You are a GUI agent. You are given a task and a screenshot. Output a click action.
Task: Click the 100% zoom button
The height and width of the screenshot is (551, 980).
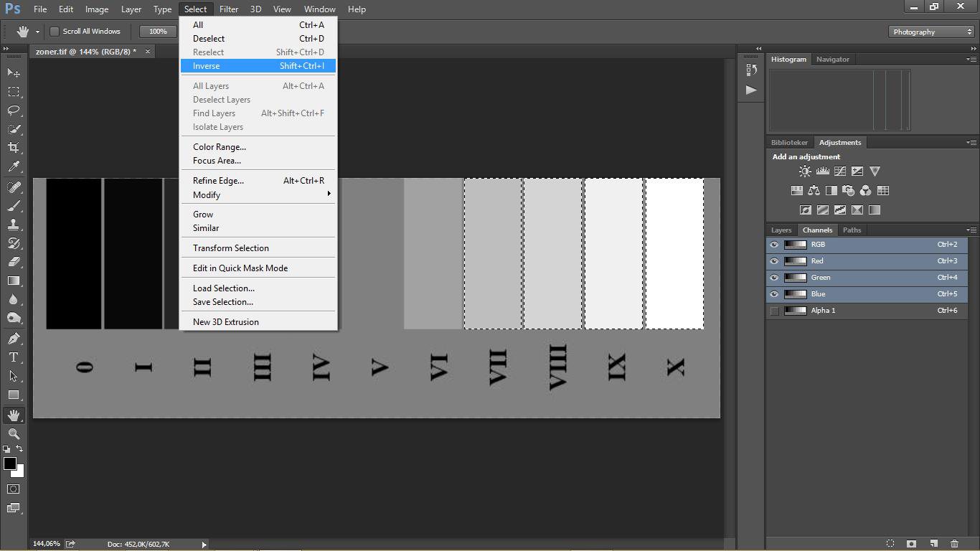pos(158,32)
